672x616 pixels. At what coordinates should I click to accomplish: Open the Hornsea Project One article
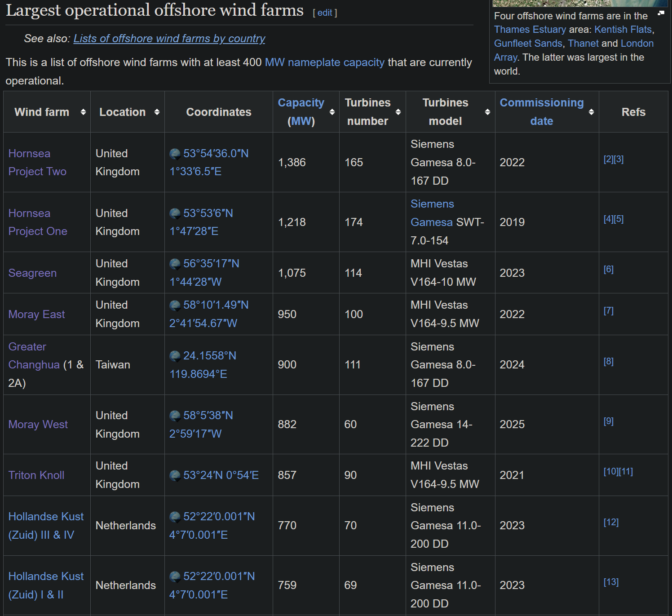(x=38, y=222)
